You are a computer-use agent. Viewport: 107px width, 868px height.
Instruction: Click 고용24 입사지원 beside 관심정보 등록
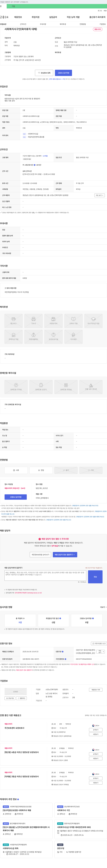[63, 73]
